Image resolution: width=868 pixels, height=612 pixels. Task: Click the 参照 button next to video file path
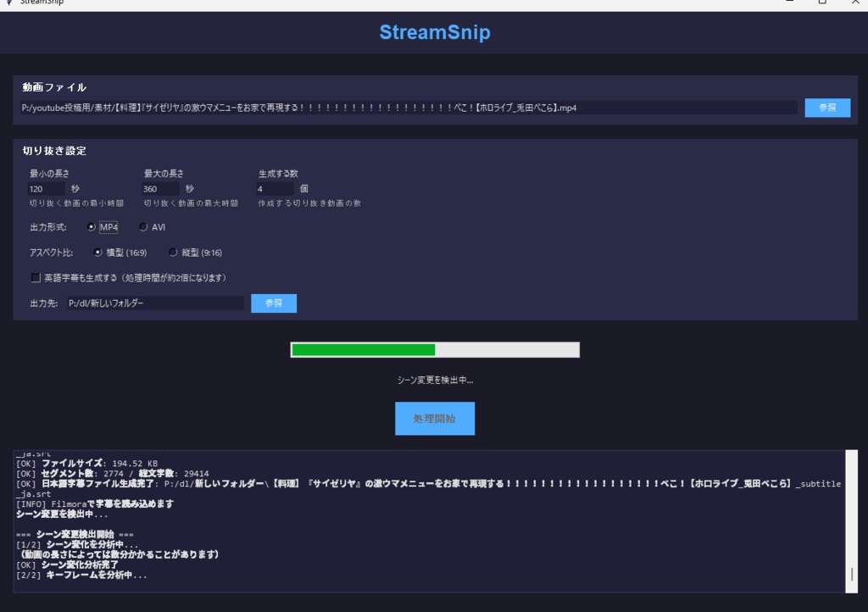coord(826,108)
